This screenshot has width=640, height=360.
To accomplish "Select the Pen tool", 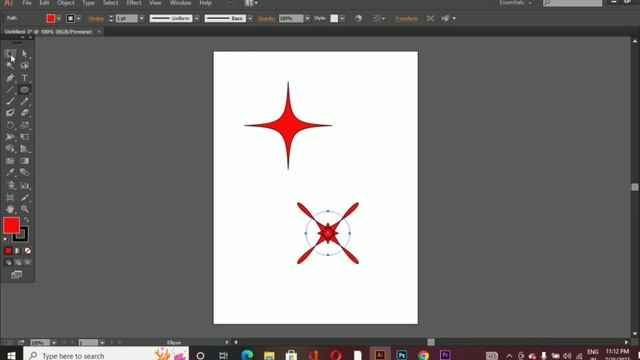I will (10, 78).
